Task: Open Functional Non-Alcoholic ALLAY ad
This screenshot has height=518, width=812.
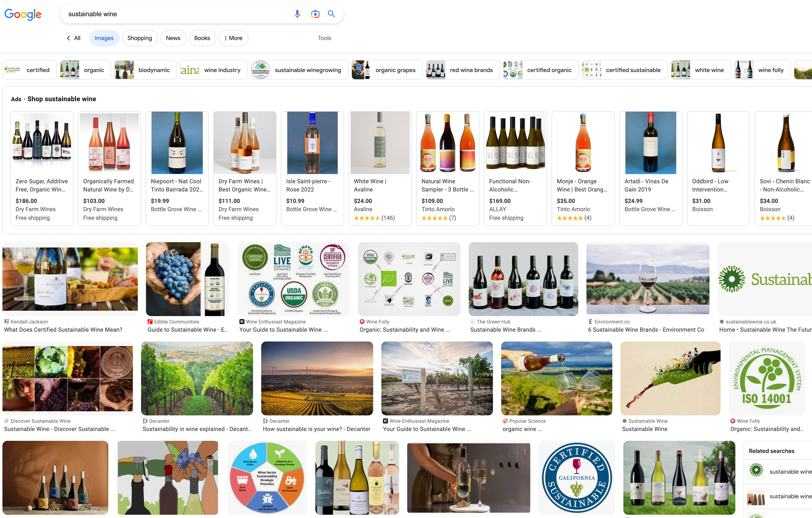Action: coord(515,168)
